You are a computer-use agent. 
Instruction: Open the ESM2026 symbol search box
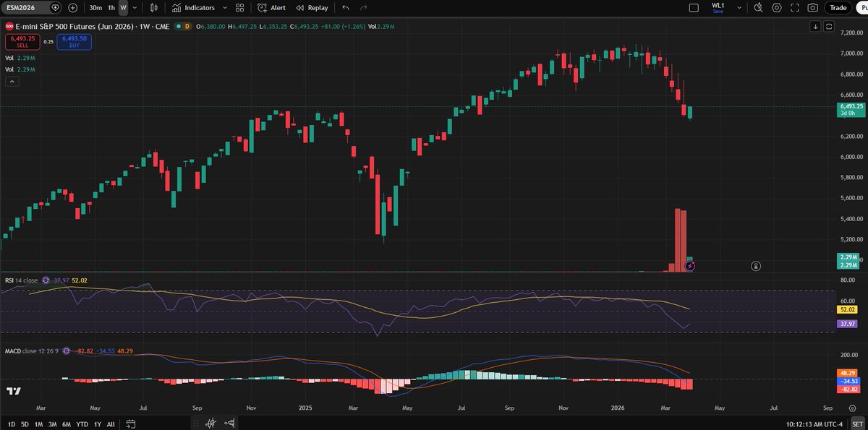pyautogui.click(x=32, y=7)
